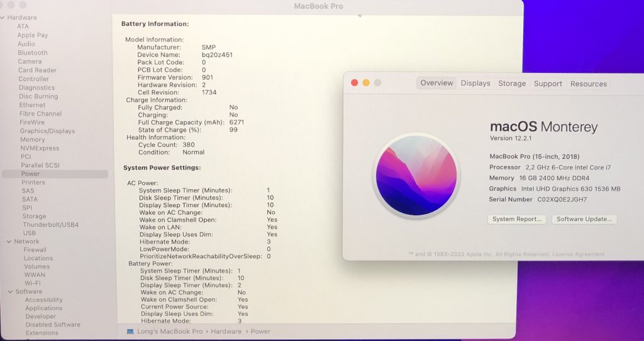Click the serial number C02XQ0E2JGH7

pyautogui.click(x=562, y=200)
